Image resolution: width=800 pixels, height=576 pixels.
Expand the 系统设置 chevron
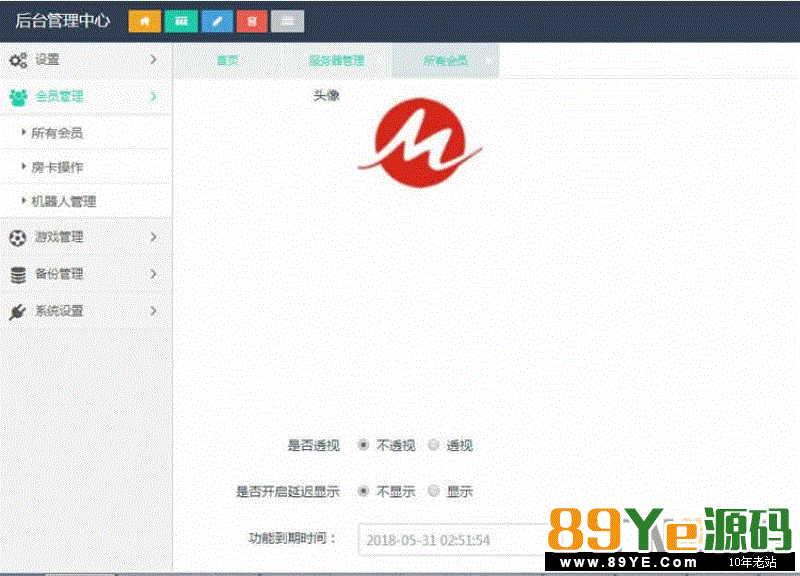coord(154,311)
